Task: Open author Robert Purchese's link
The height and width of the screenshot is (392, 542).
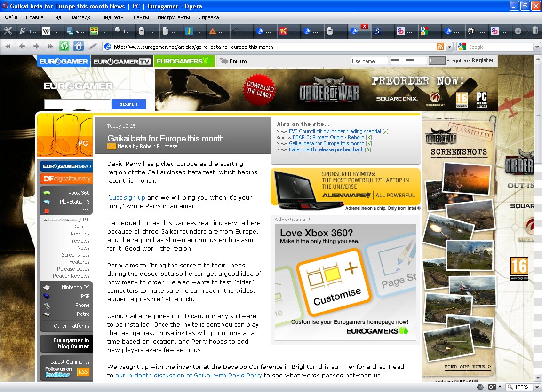Action: [159, 147]
